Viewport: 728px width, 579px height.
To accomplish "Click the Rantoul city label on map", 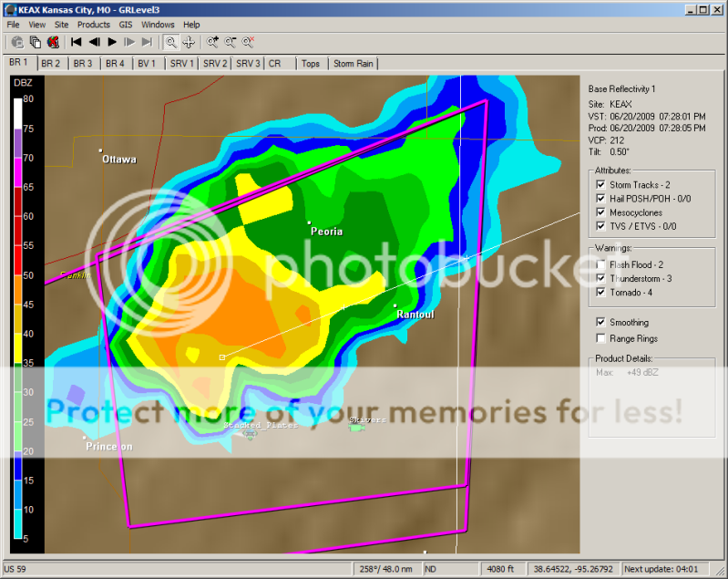I will pyautogui.click(x=415, y=315).
